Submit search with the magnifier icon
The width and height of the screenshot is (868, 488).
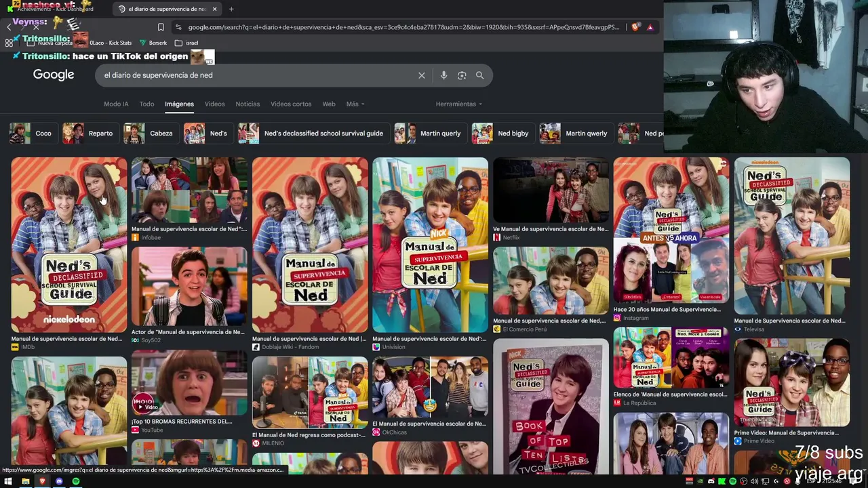point(480,75)
